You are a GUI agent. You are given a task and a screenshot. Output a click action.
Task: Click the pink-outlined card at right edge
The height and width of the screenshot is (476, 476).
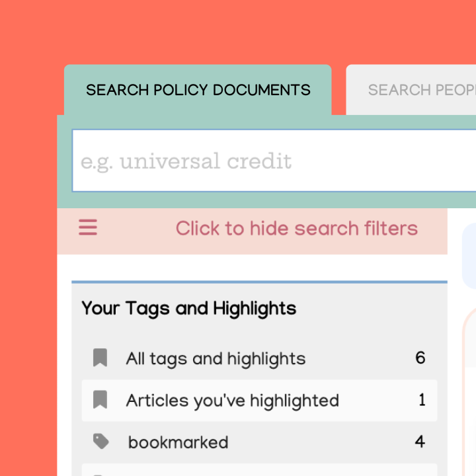coord(469,392)
